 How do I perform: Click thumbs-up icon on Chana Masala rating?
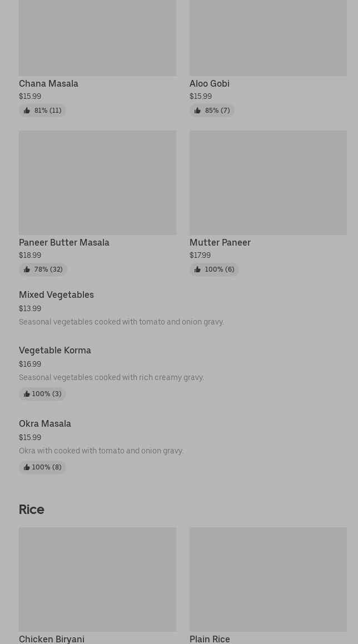(x=27, y=111)
